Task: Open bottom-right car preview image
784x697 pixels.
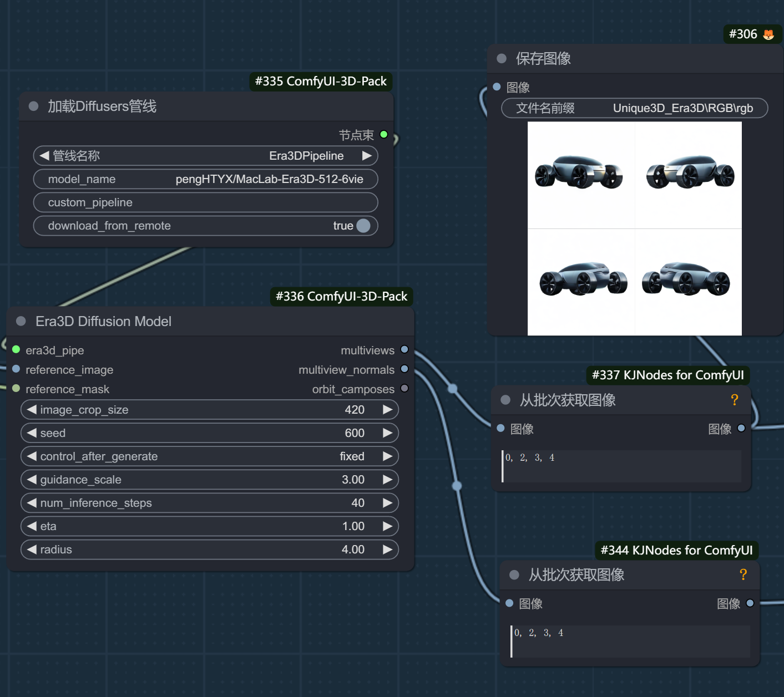Action: coord(689,282)
